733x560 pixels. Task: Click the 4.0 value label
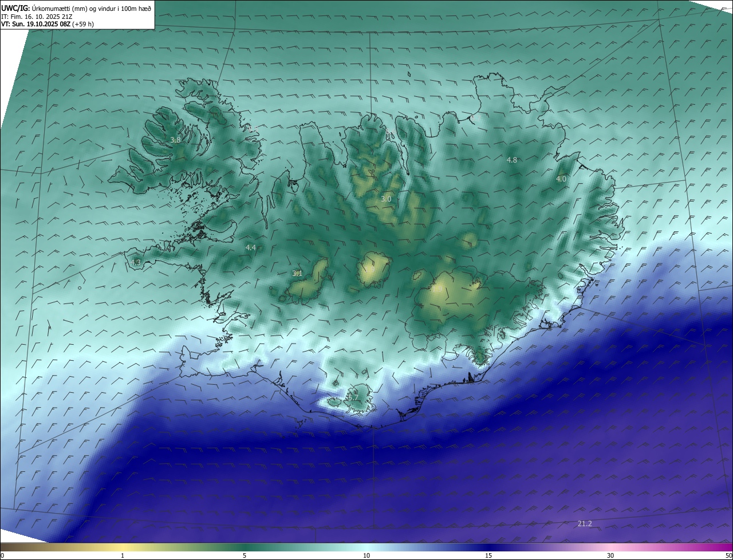(x=561, y=179)
